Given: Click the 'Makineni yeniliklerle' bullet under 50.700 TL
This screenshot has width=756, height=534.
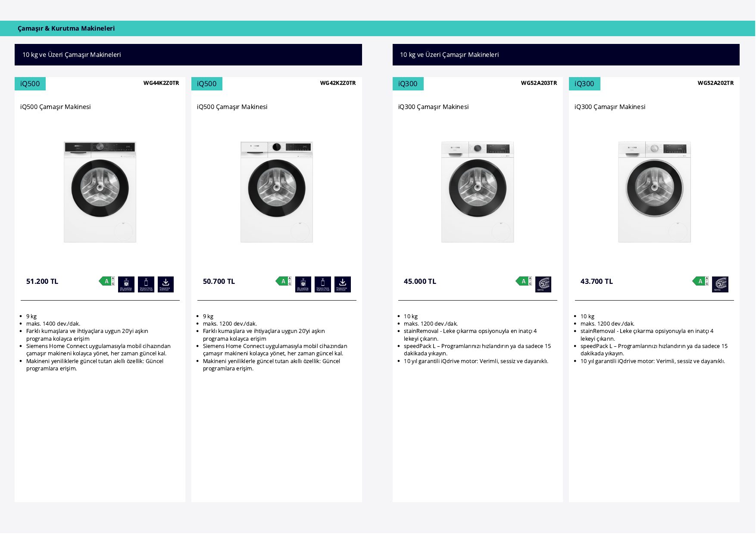Looking at the screenshot, I should pyautogui.click(x=272, y=365).
